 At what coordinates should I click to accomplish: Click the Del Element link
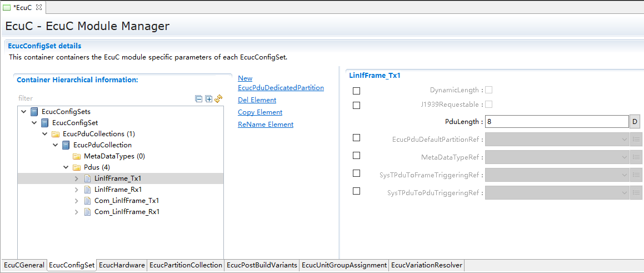257,100
